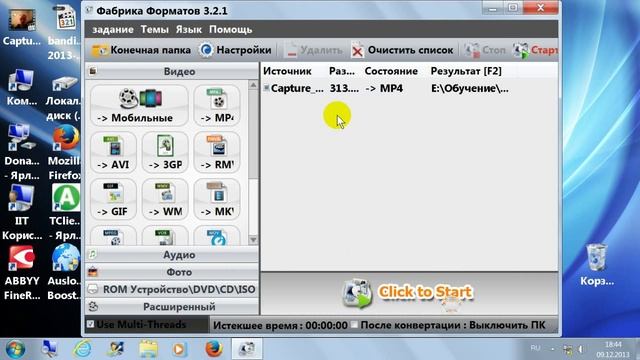The width and height of the screenshot is (640, 360).
Task: Click the Результат [F2] column header
Action: tap(466, 71)
